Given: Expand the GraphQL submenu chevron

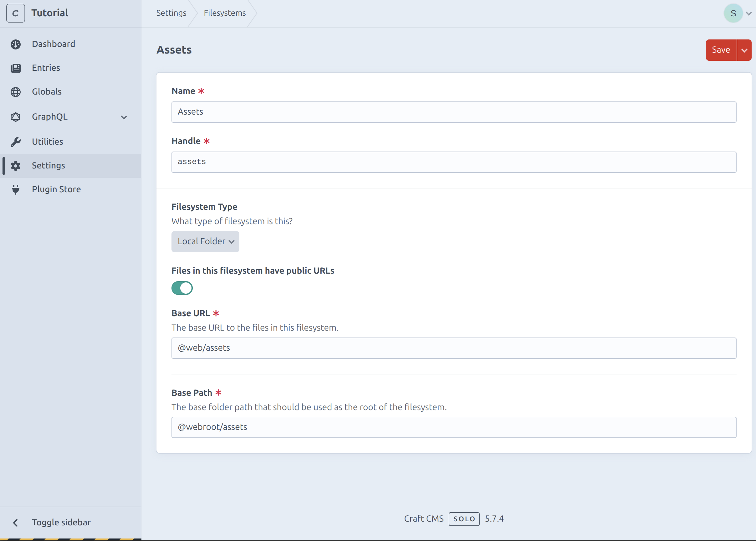Looking at the screenshot, I should (124, 117).
